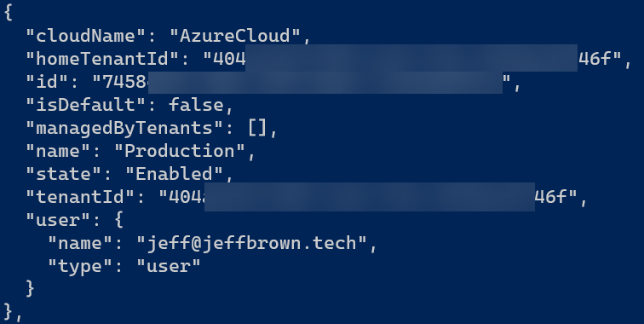Click the "Enabled" state value
The width and height of the screenshot is (644, 324).
pyautogui.click(x=175, y=174)
